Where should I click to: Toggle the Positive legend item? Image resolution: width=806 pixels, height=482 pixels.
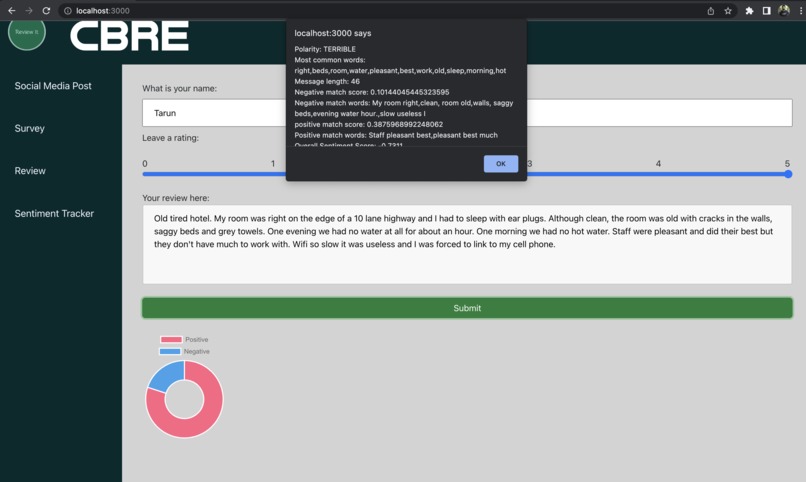pyautogui.click(x=184, y=340)
